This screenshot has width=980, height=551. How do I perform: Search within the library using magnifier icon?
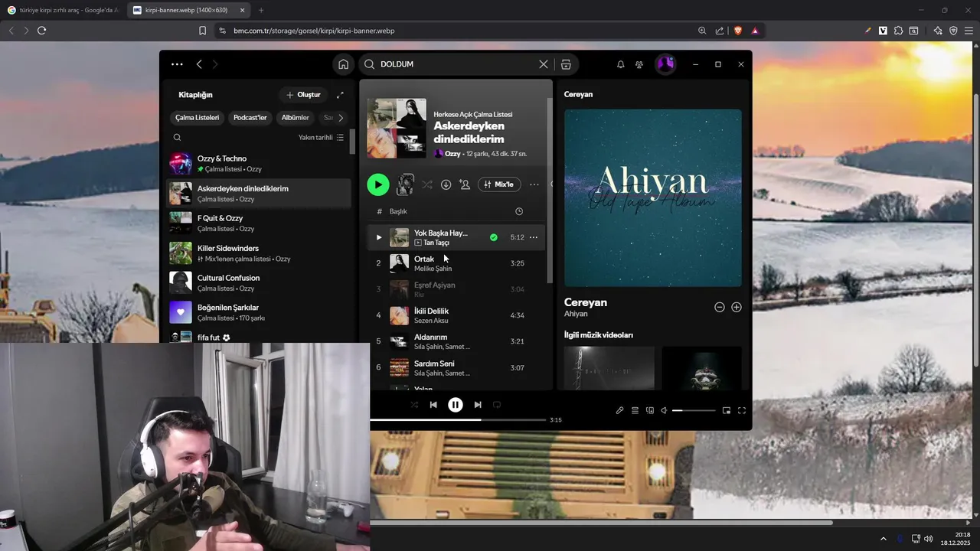point(177,138)
